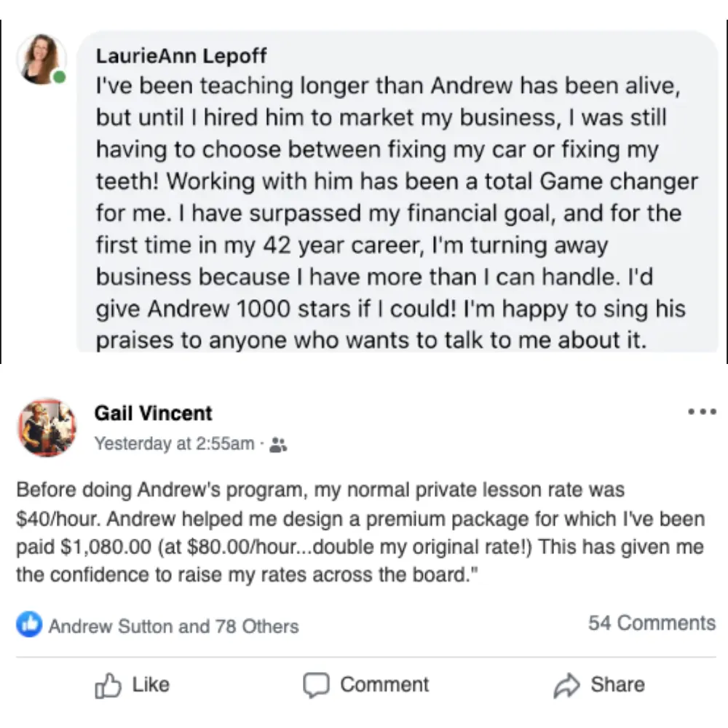View the Yesterday at 2:55am timestamp
This screenshot has height=728, width=728.
click(x=175, y=443)
